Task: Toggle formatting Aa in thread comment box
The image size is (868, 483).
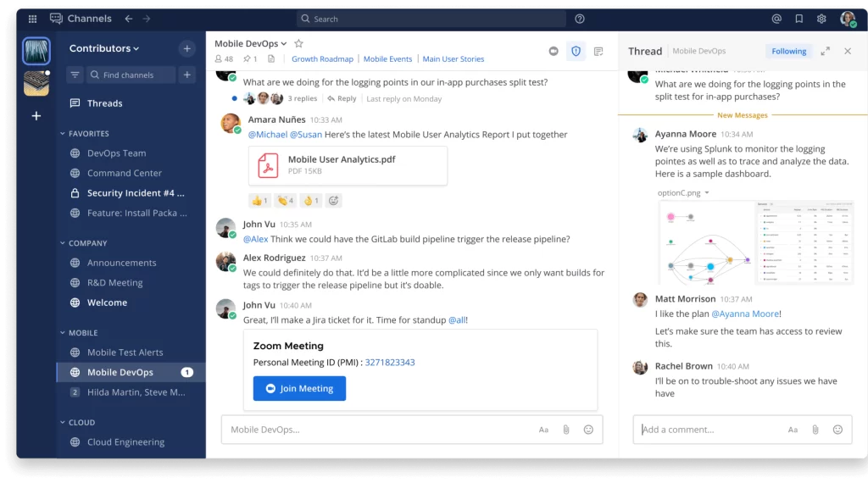Action: [x=793, y=430]
